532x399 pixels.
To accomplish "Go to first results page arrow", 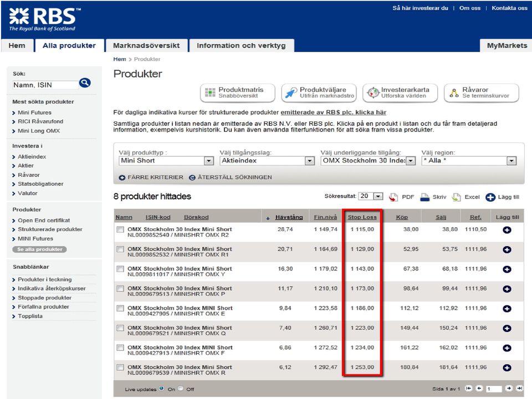I will point(469,388).
